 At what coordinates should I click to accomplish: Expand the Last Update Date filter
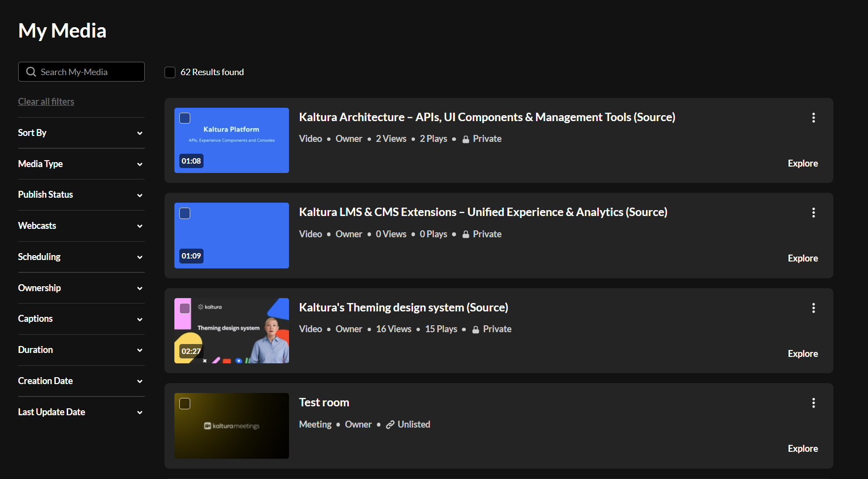click(82, 412)
